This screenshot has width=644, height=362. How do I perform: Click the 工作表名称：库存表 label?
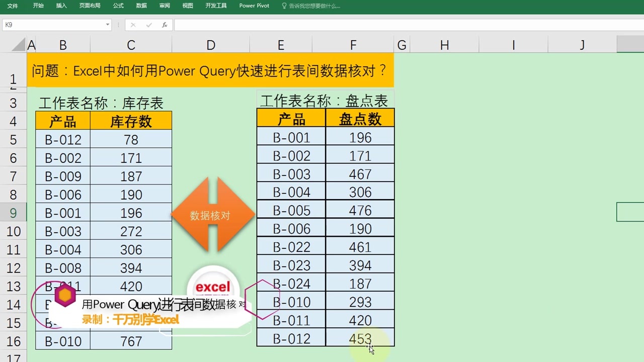pos(101,103)
